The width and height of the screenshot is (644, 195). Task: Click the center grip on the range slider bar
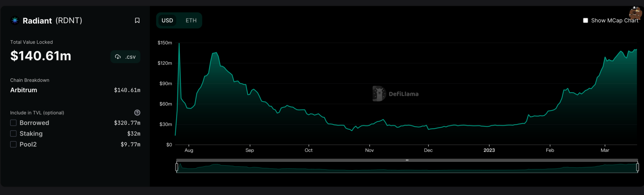click(407, 160)
